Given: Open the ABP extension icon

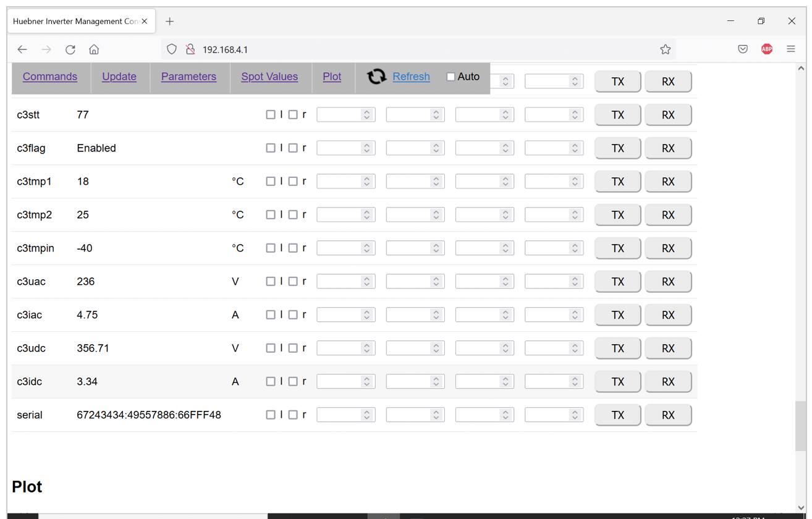Looking at the screenshot, I should click(x=767, y=49).
